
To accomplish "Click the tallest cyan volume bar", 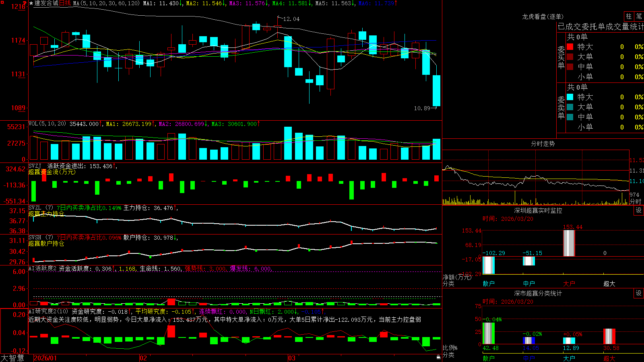I will tap(288, 143).
